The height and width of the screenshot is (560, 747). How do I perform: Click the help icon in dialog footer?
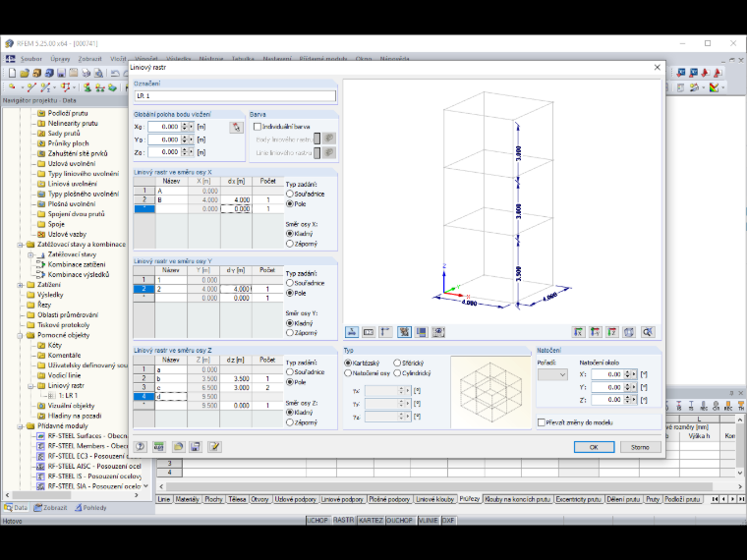(x=140, y=447)
